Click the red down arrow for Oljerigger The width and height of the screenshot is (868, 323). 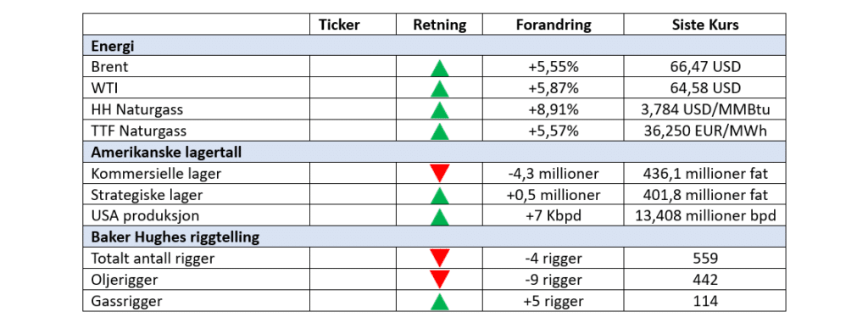[440, 279]
